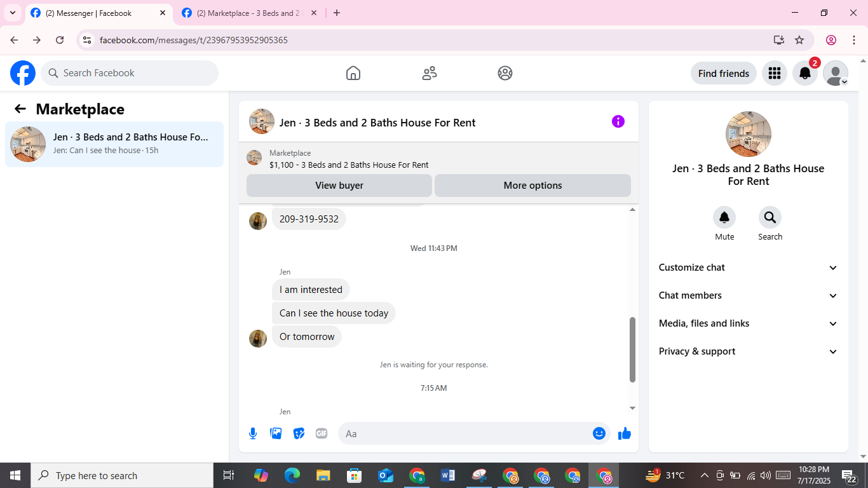Open Outlook from taskbar
Screen dimensions: 868x488
(386, 475)
